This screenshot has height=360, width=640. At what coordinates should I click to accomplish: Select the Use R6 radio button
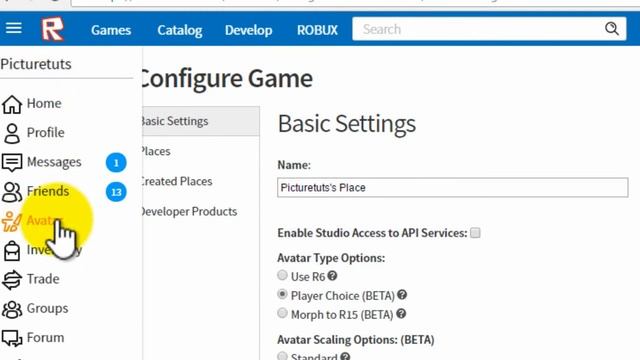click(282, 275)
